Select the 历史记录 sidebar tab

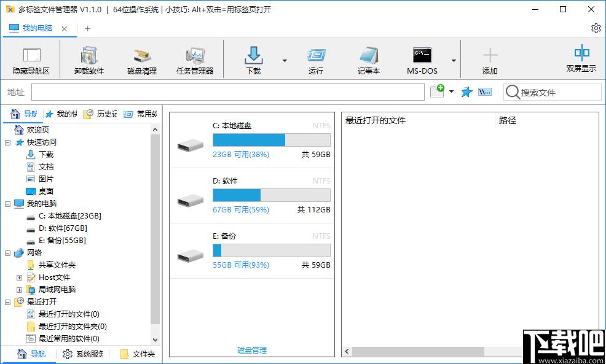point(101,114)
